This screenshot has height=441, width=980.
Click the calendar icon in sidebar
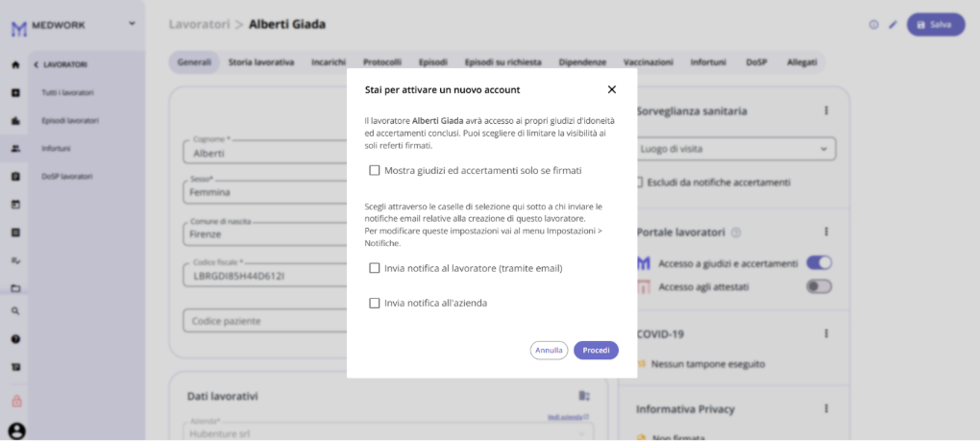click(15, 204)
